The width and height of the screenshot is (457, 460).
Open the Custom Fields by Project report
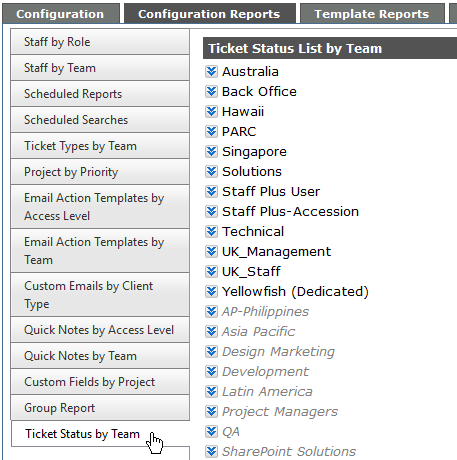click(x=100, y=382)
